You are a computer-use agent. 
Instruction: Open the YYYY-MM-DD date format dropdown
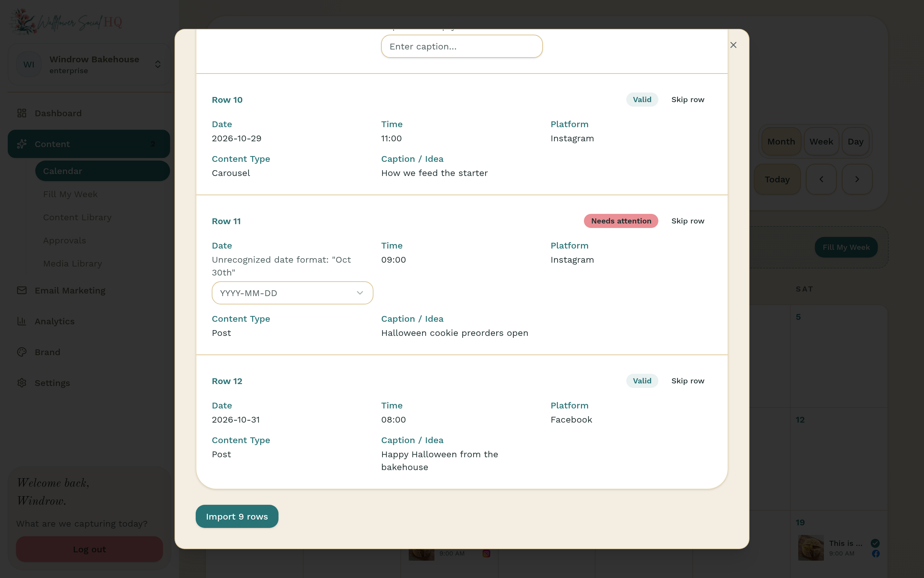pyautogui.click(x=292, y=293)
